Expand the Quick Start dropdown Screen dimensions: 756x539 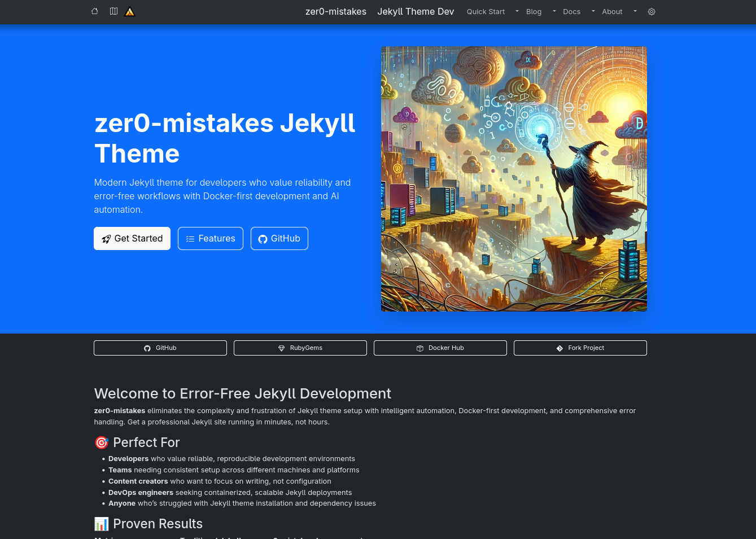click(x=486, y=11)
